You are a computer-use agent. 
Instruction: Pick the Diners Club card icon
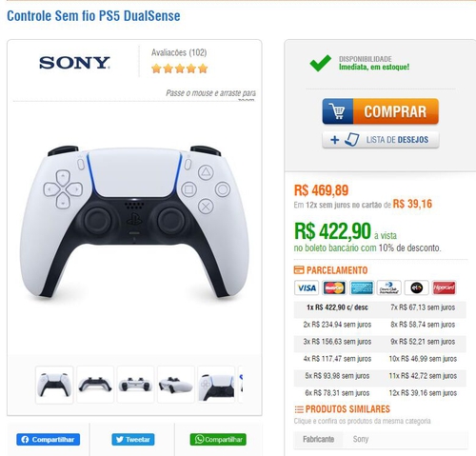(x=389, y=287)
